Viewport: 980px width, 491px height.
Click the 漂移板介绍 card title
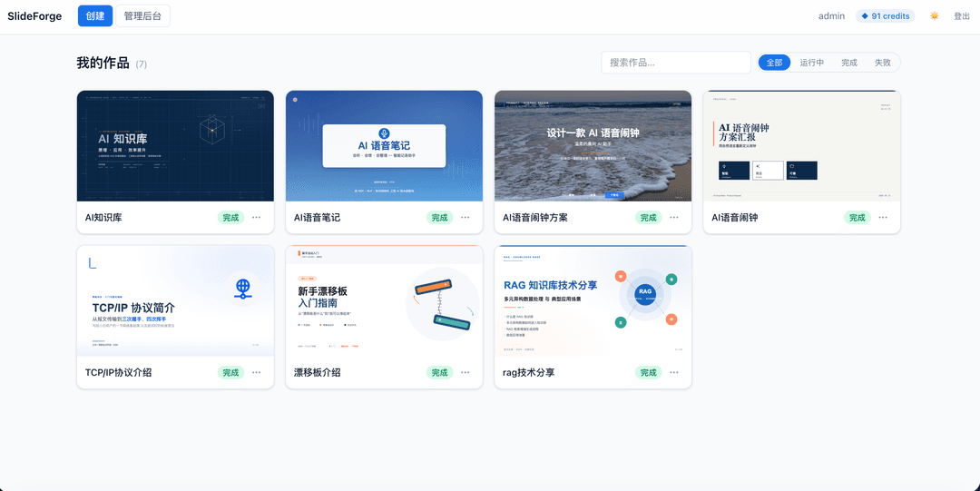(x=317, y=373)
